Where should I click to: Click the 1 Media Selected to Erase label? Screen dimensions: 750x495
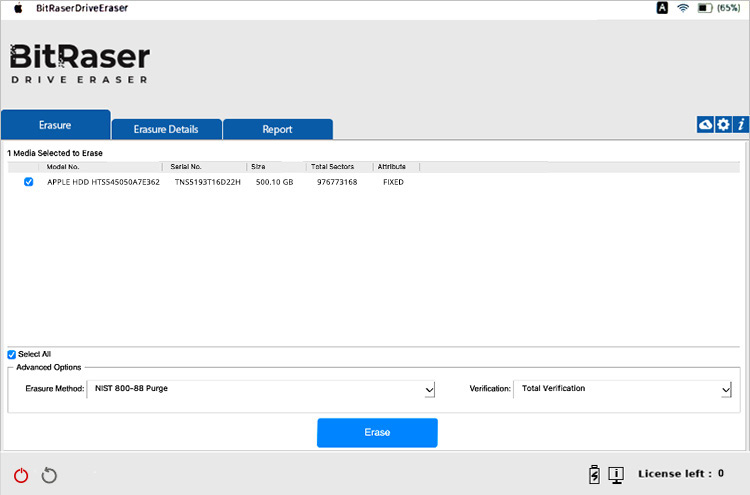pyautogui.click(x=55, y=153)
